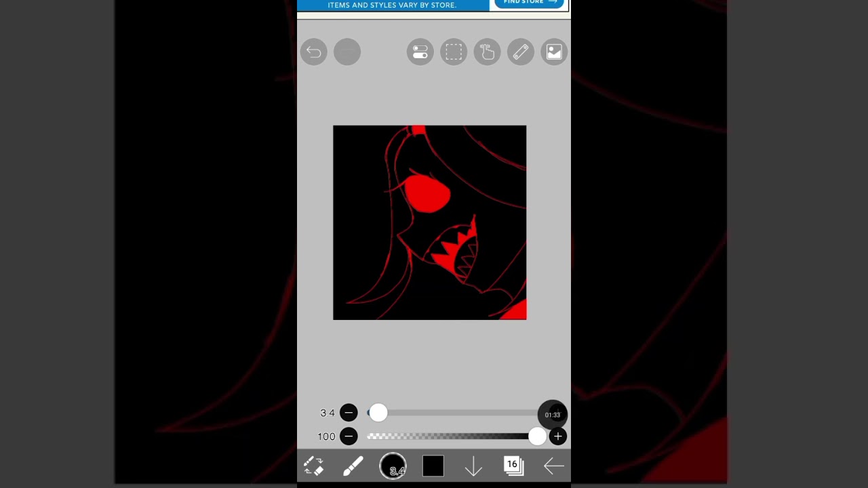Click the opacity value 100
Screen dimensions: 868x488
[x=326, y=436]
